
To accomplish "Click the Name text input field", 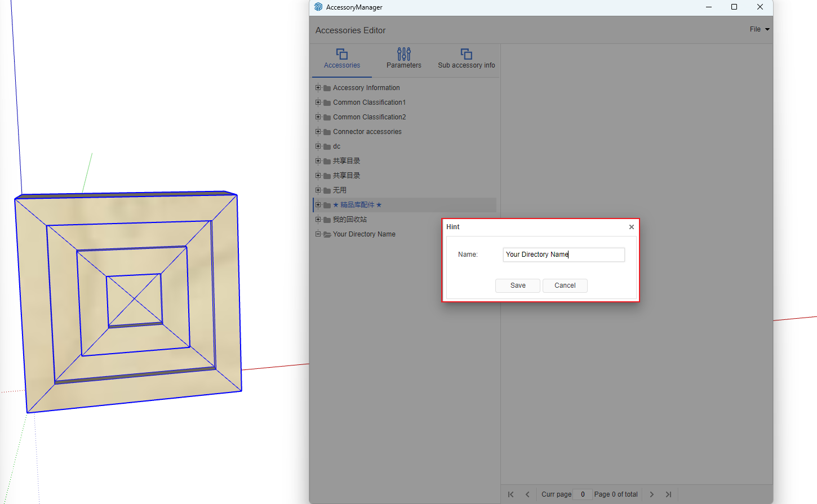I will tap(563, 255).
